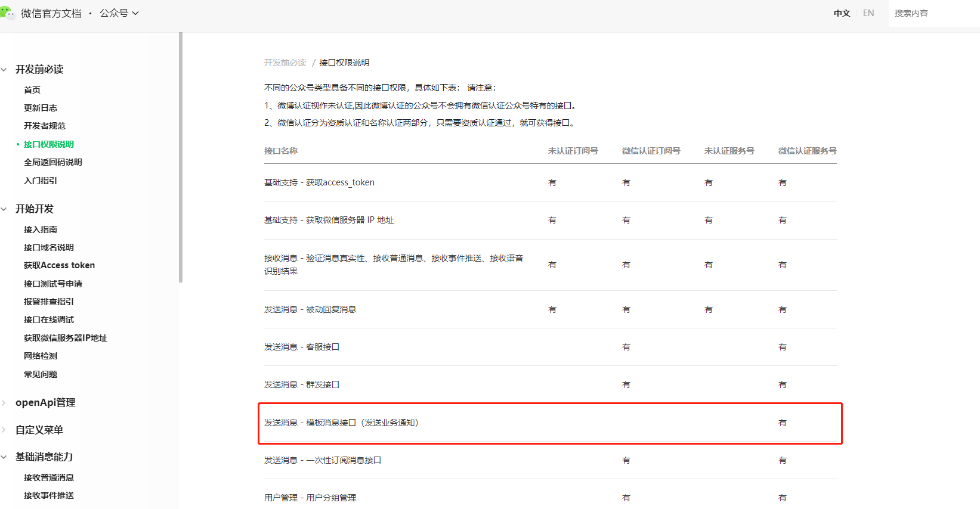The height and width of the screenshot is (509, 980).
Task: Open 获取微信服务器IP地址 page
Action: (66, 338)
